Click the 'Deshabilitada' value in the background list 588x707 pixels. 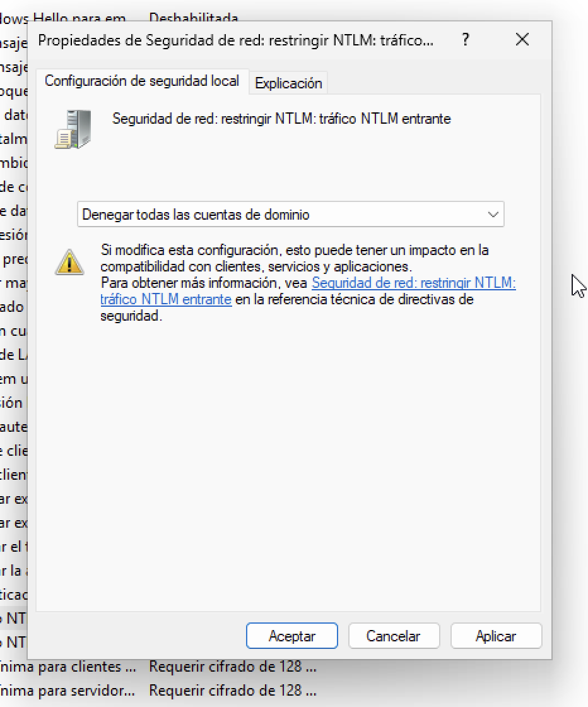coord(194,17)
